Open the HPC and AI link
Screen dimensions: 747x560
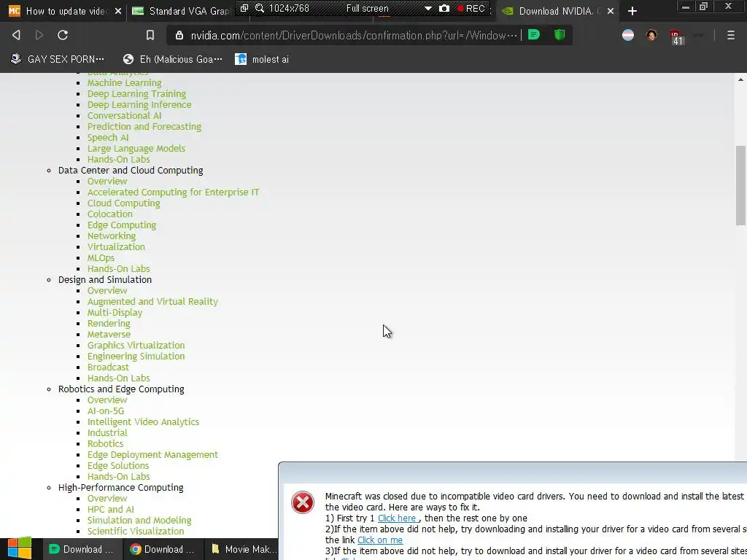point(111,510)
